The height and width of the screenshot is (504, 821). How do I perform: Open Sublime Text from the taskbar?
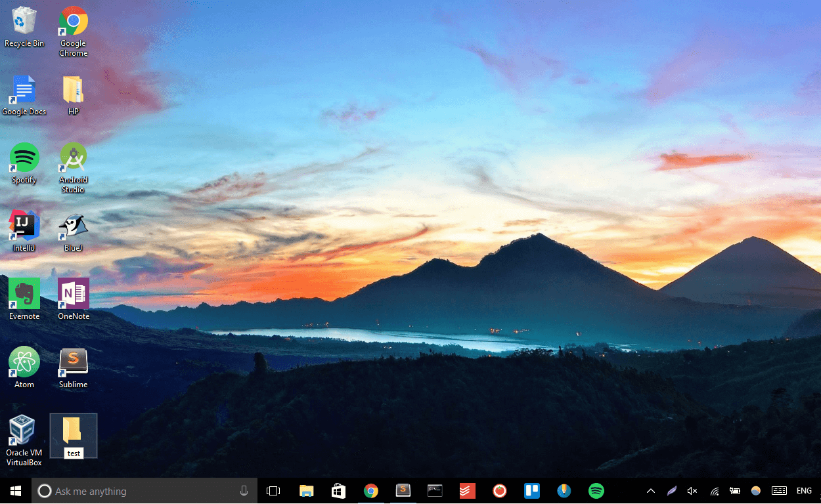403,490
